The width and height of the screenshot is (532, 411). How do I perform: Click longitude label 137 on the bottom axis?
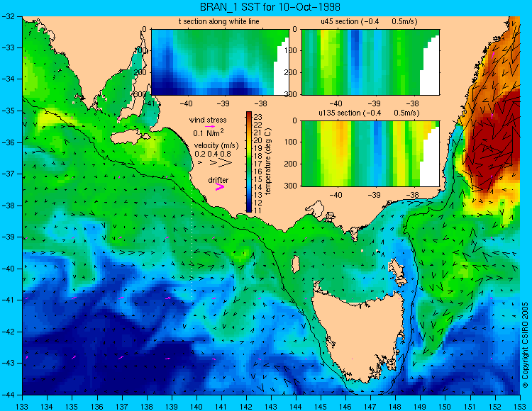pyautogui.click(x=122, y=407)
